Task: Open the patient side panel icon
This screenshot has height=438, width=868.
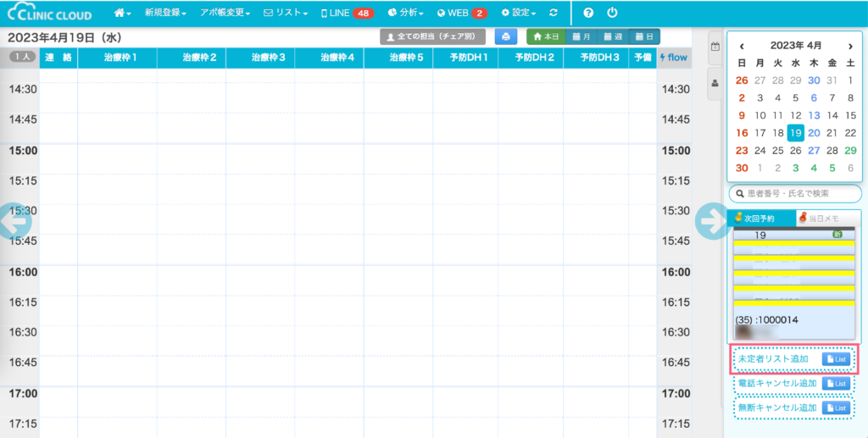Action: (x=715, y=83)
